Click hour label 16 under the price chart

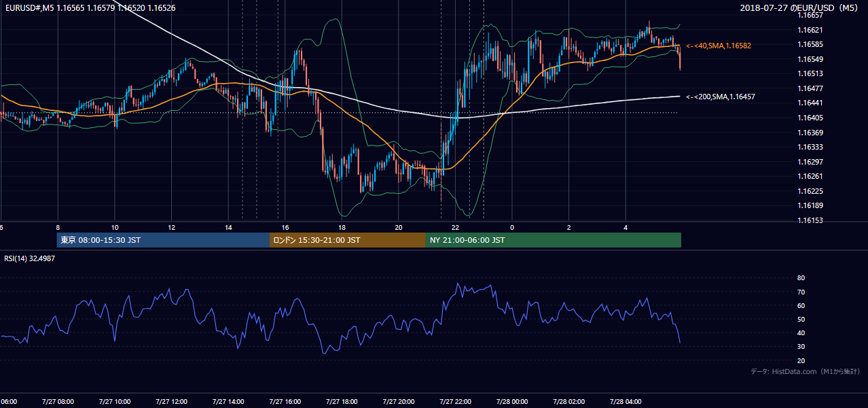click(x=285, y=228)
